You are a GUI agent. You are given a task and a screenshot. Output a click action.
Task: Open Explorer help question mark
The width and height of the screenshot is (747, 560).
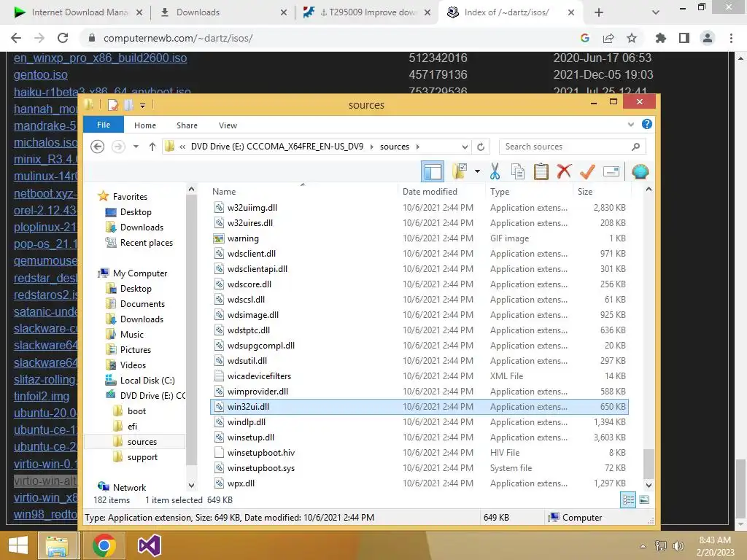647,124
